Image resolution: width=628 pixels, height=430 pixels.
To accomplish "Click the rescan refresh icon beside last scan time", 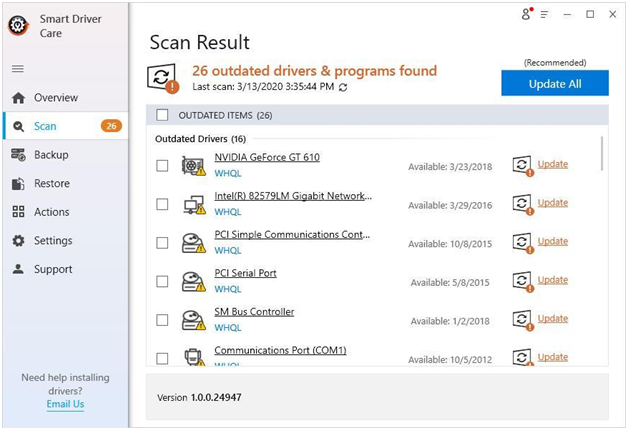I will pos(344,88).
